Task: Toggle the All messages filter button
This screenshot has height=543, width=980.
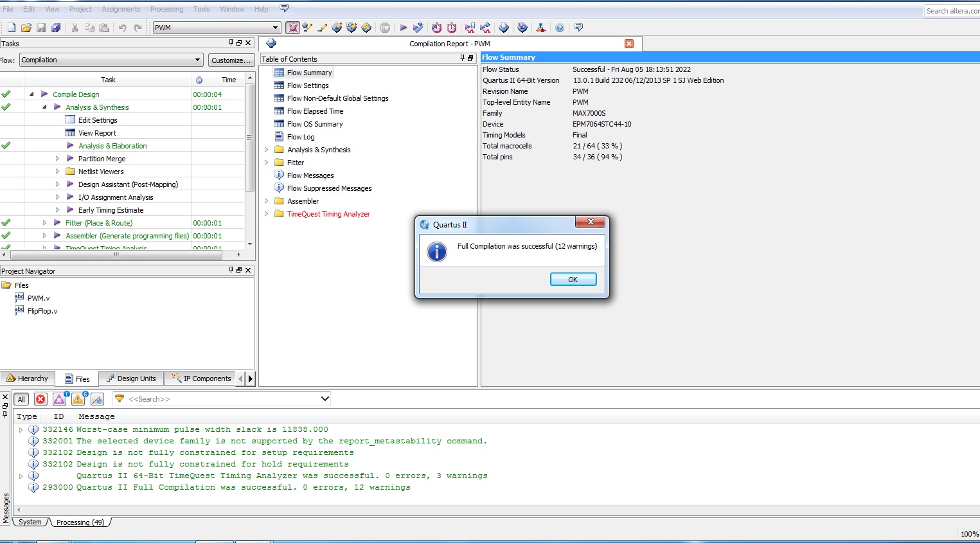Action: click(x=21, y=399)
